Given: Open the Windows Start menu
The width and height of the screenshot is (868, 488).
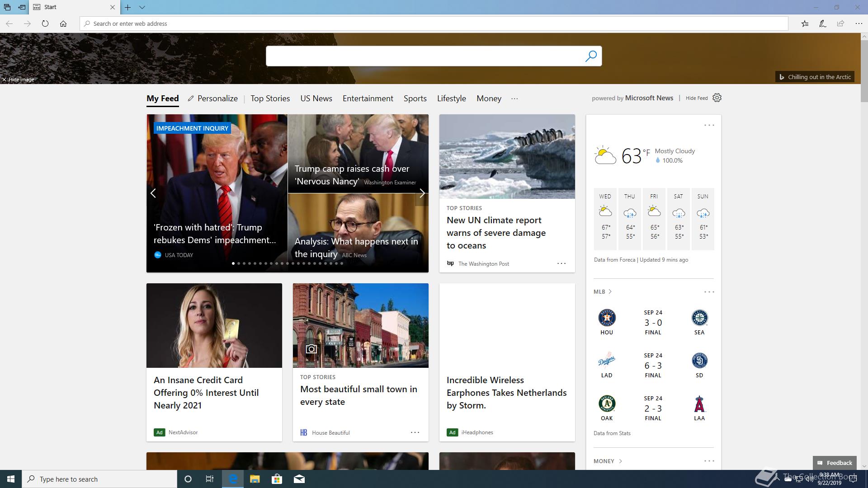Looking at the screenshot, I should pos(11,479).
